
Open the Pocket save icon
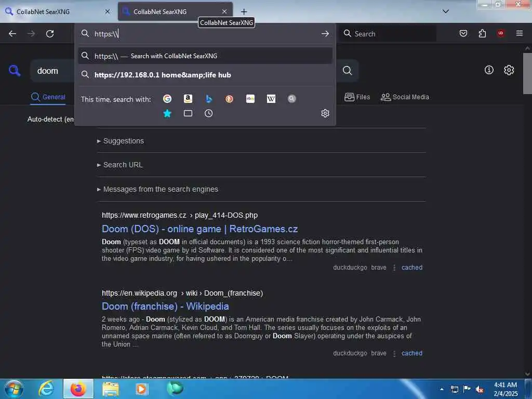(x=463, y=33)
